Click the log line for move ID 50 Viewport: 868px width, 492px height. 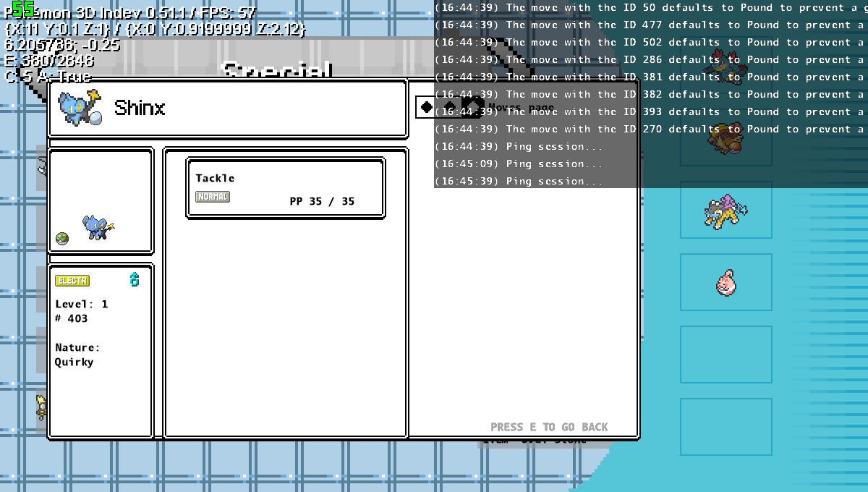click(650, 7)
